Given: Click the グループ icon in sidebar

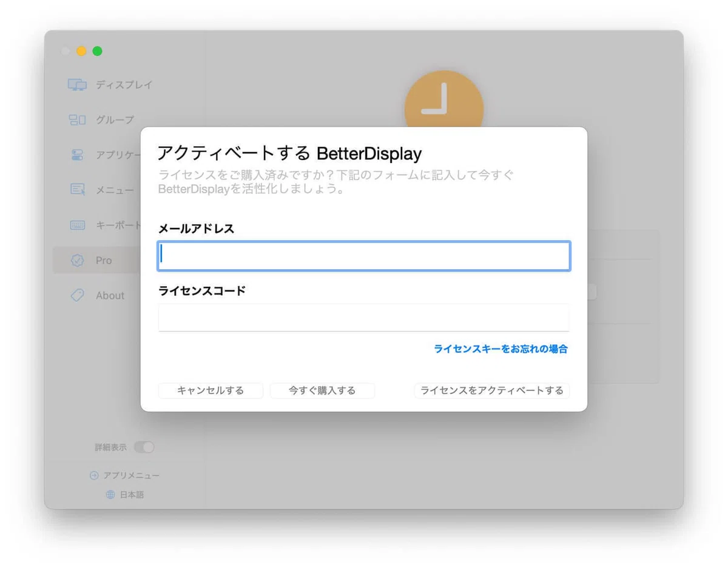Looking at the screenshot, I should [77, 120].
